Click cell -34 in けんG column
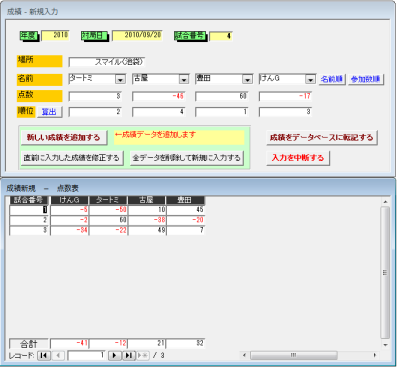Image resolution: width=398 pixels, height=367 pixels. [x=69, y=230]
